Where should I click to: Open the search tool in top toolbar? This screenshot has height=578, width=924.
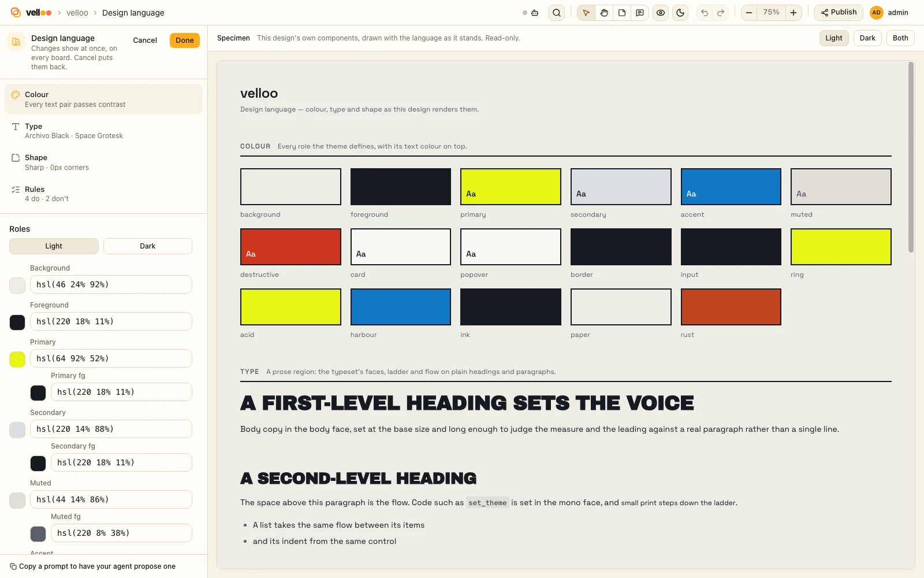[x=557, y=13]
